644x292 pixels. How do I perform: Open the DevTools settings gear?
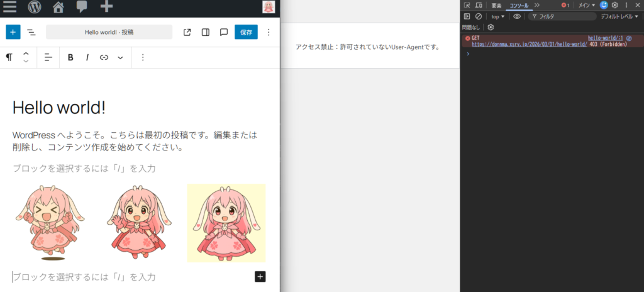[615, 5]
